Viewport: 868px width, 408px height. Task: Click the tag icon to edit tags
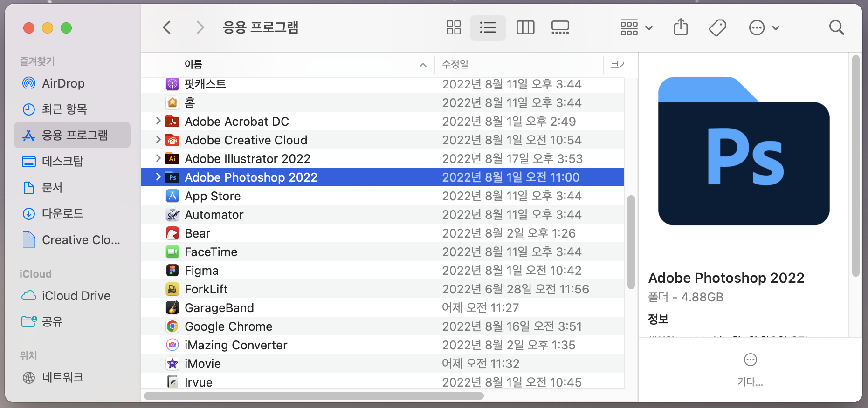tap(717, 28)
